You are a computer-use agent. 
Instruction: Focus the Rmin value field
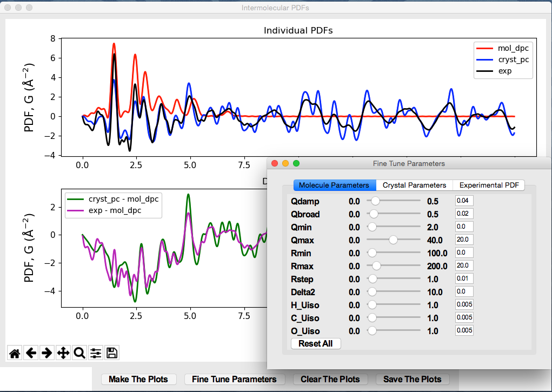coord(464,253)
